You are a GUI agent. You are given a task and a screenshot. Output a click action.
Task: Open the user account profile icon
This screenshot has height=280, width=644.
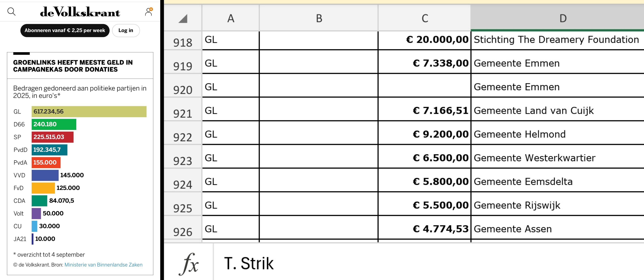[149, 12]
